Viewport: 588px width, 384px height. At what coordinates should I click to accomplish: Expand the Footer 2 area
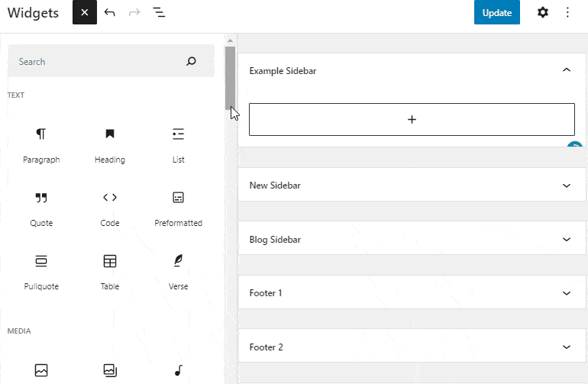(567, 347)
